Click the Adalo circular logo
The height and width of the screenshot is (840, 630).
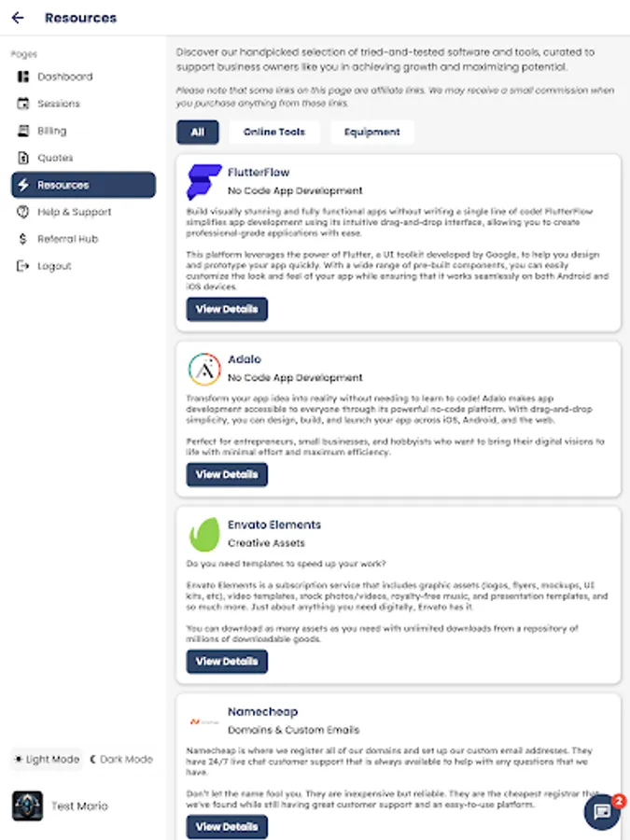point(205,368)
